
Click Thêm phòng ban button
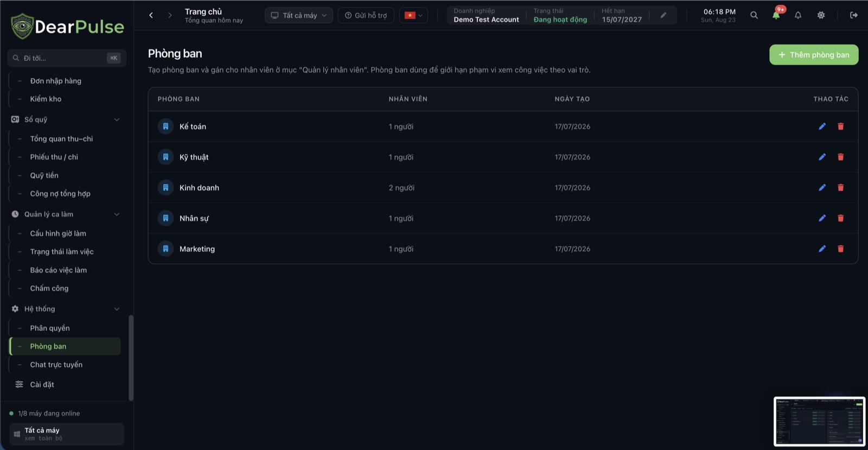[814, 55]
